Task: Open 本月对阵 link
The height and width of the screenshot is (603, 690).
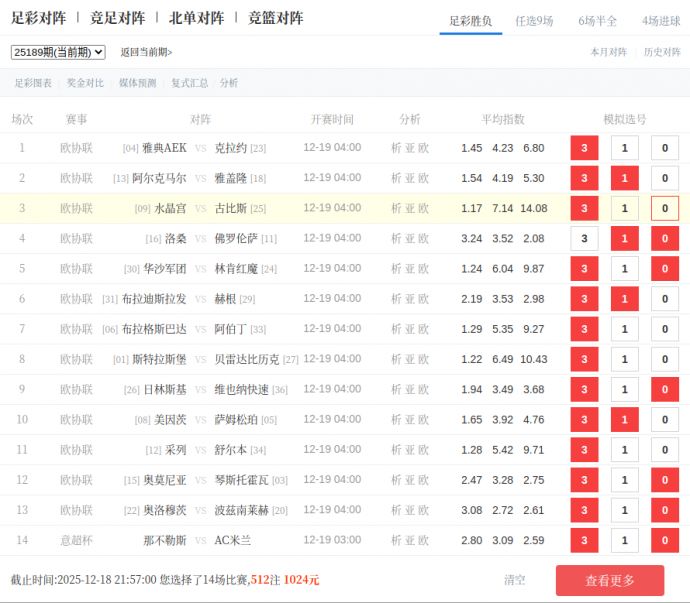Action: (x=608, y=52)
